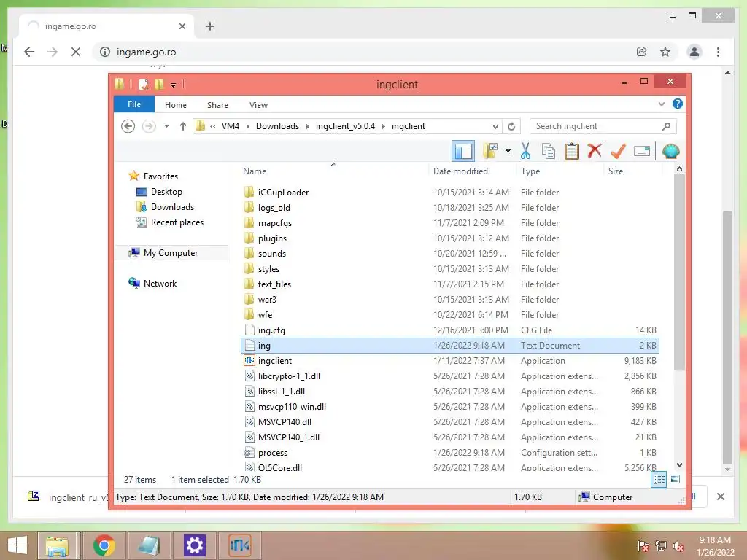Screen dimensions: 747x560
Task: Select the libcrypto-1_1.dll file
Action: pos(449,376)
